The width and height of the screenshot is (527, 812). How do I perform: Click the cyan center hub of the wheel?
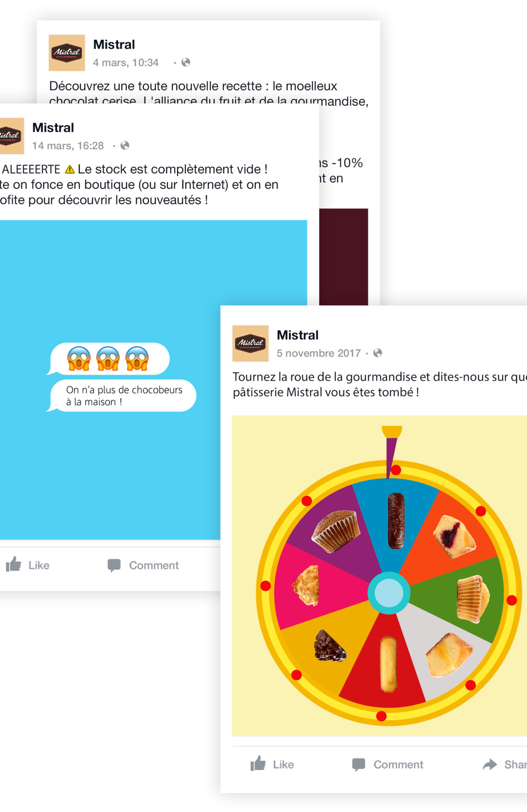point(389,593)
